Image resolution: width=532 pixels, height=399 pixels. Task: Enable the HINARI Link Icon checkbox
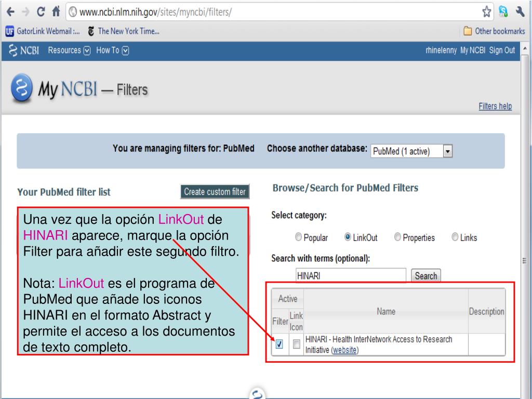click(296, 344)
